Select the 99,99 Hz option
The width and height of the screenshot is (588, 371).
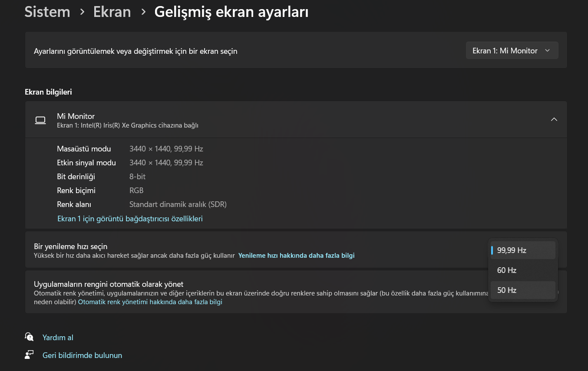click(512, 250)
